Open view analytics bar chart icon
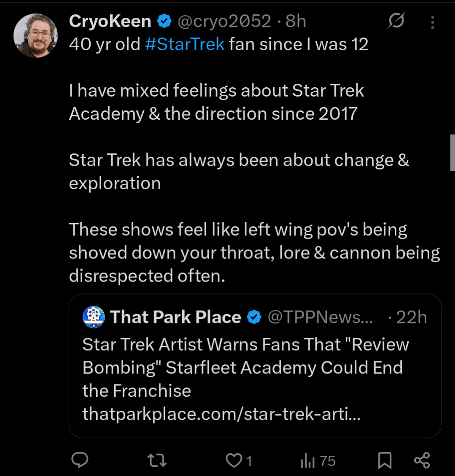455x476 pixels. tap(308, 461)
